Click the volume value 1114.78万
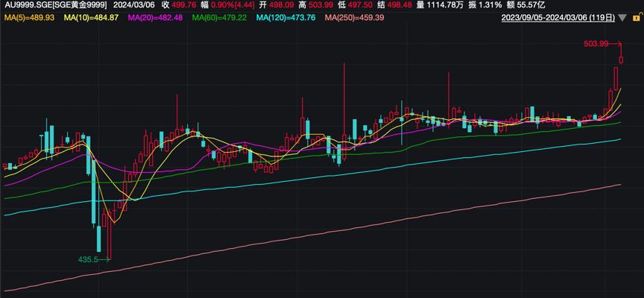This screenshot has width=644, height=298. click(x=444, y=5)
